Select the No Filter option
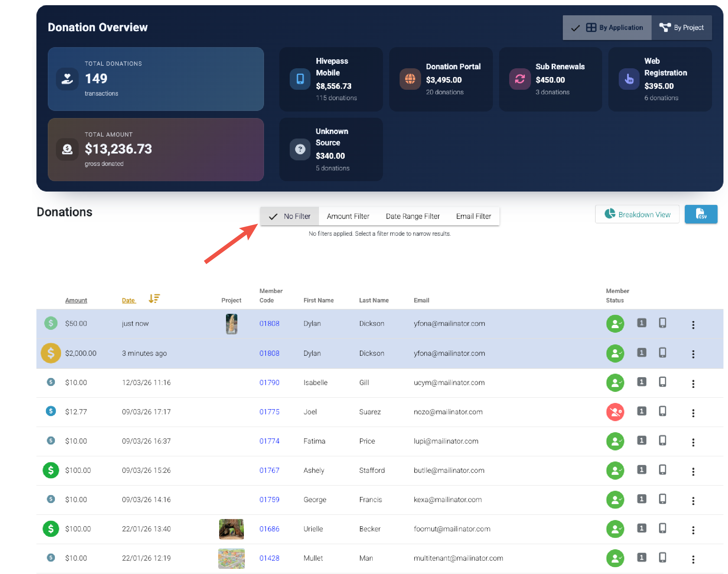 coord(290,216)
